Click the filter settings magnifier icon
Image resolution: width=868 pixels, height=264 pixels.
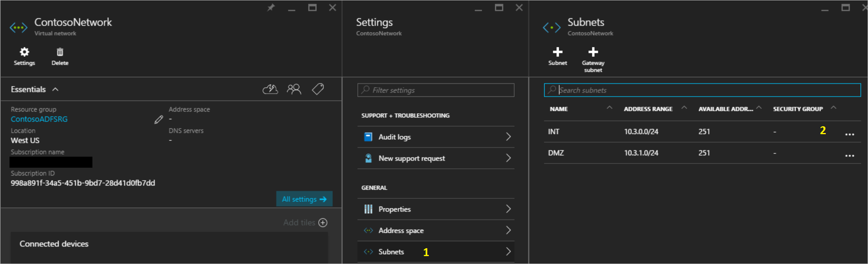click(x=366, y=90)
